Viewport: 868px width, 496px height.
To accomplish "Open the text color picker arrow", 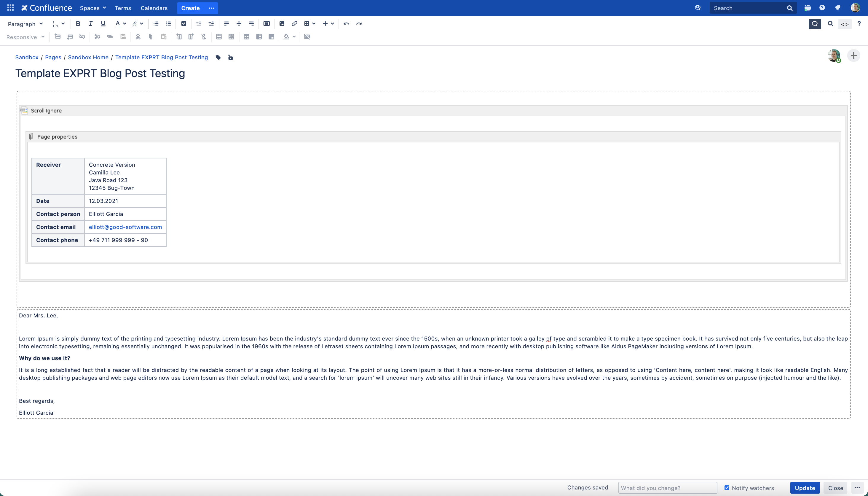I will (125, 23).
